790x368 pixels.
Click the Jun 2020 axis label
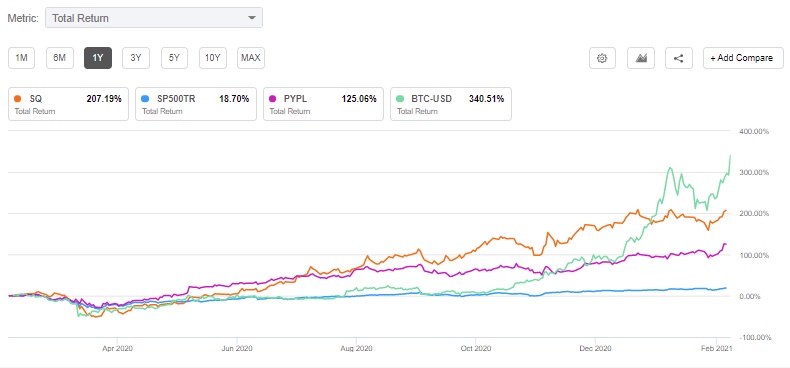[237, 348]
